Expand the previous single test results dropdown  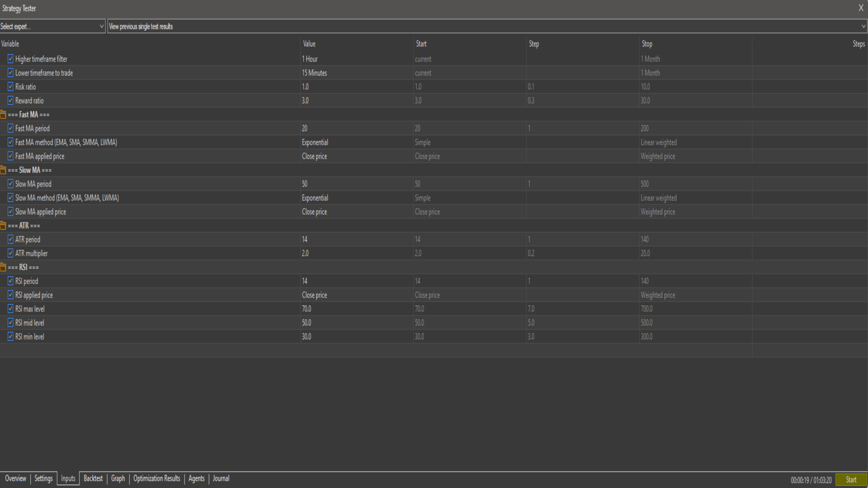coord(863,26)
